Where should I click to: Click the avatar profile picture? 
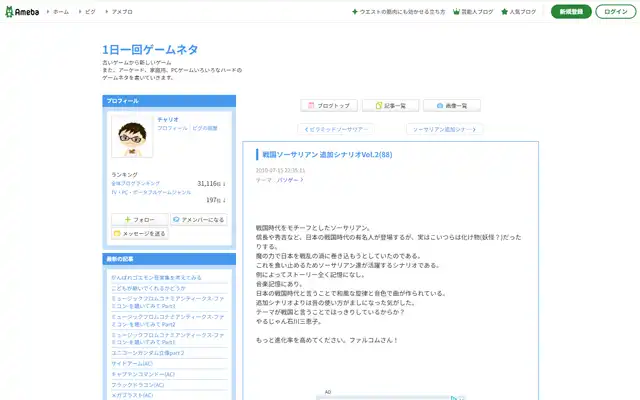(x=132, y=136)
